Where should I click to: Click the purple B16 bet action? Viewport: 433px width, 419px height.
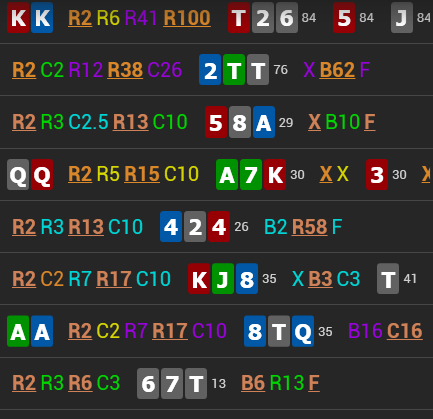point(365,330)
